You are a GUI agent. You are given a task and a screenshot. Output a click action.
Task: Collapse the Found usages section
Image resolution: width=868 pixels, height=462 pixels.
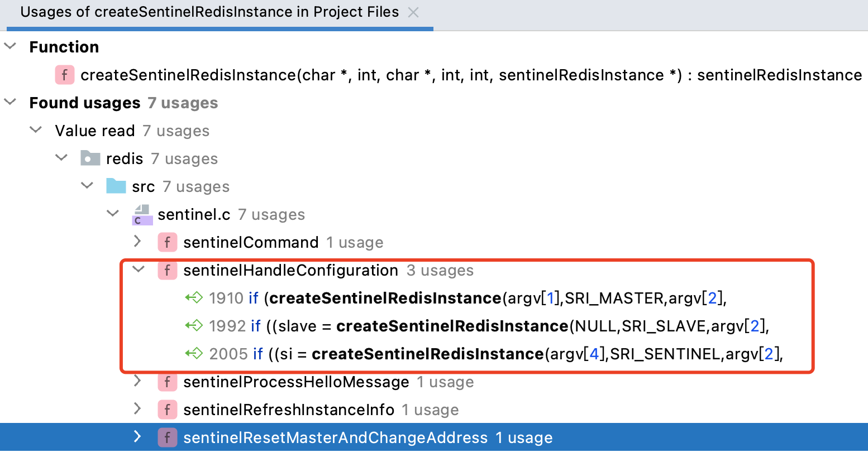tap(11, 102)
